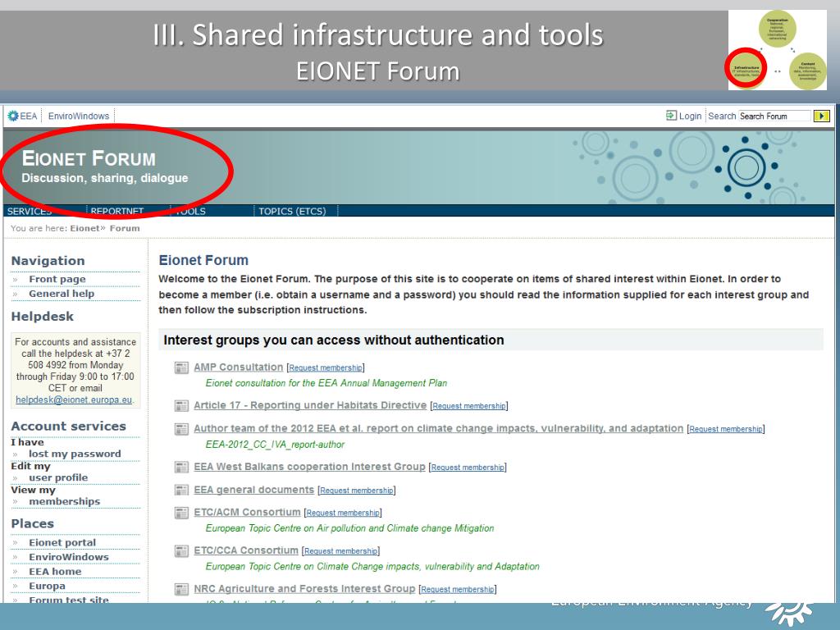Request membership for NRC Agriculture and Forests
840x630 pixels.
(458, 589)
